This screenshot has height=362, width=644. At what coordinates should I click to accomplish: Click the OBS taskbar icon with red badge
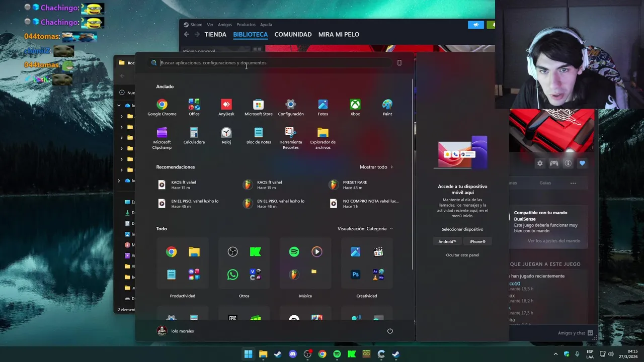pyautogui.click(x=307, y=354)
